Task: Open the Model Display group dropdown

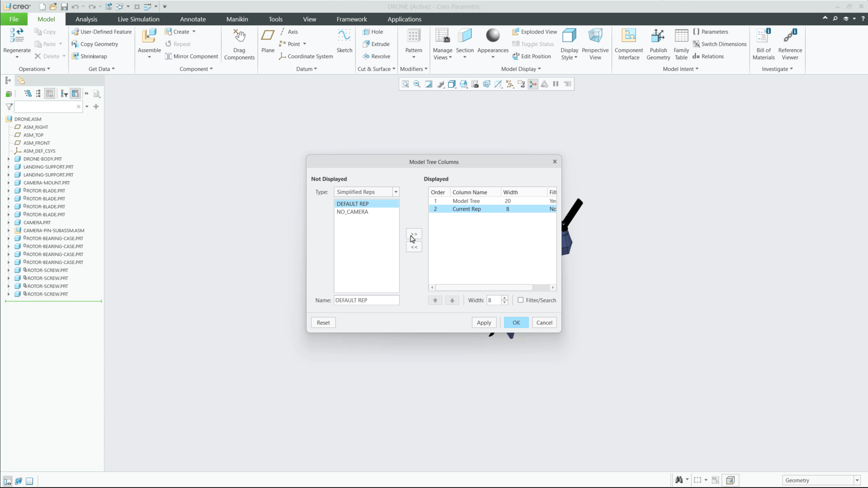Action: point(521,69)
